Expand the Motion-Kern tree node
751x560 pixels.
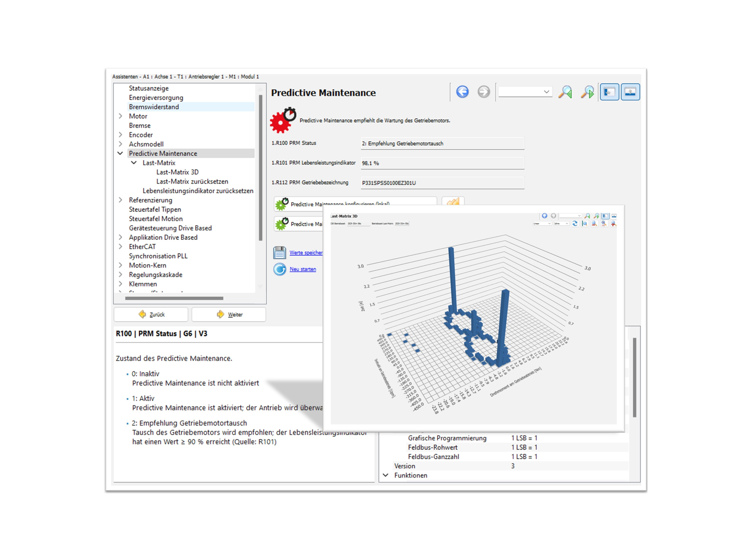[x=121, y=265]
